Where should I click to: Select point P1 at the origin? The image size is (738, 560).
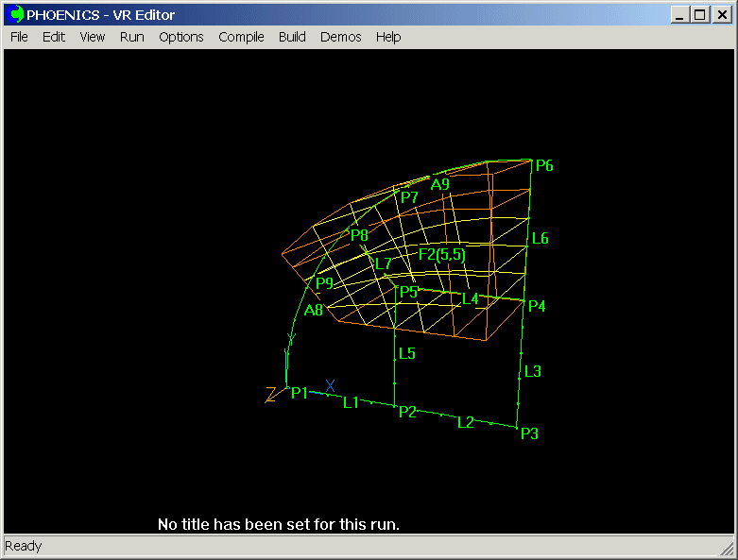pyautogui.click(x=300, y=393)
